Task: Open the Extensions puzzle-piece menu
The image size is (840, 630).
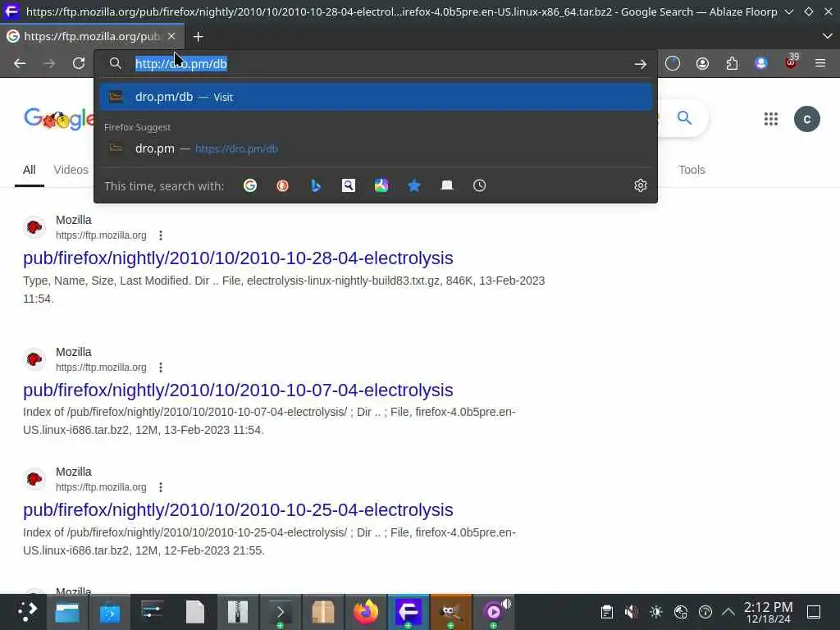Action: (x=732, y=64)
